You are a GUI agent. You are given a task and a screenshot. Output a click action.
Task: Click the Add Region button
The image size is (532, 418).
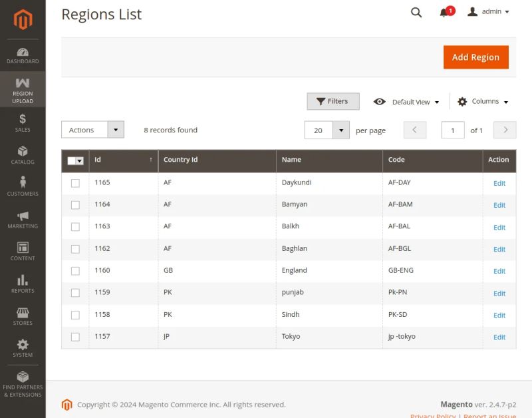point(475,57)
